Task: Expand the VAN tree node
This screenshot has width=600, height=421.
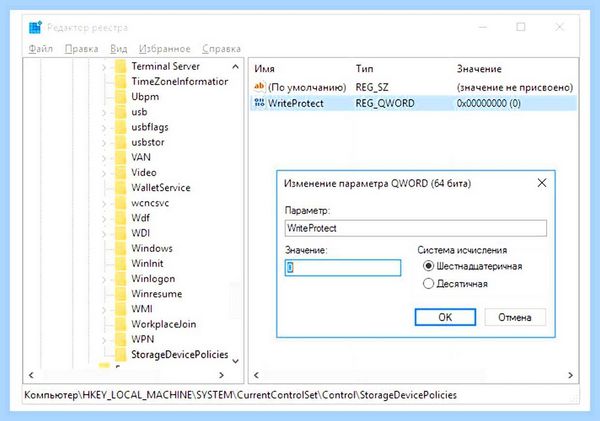Action: 104,158
